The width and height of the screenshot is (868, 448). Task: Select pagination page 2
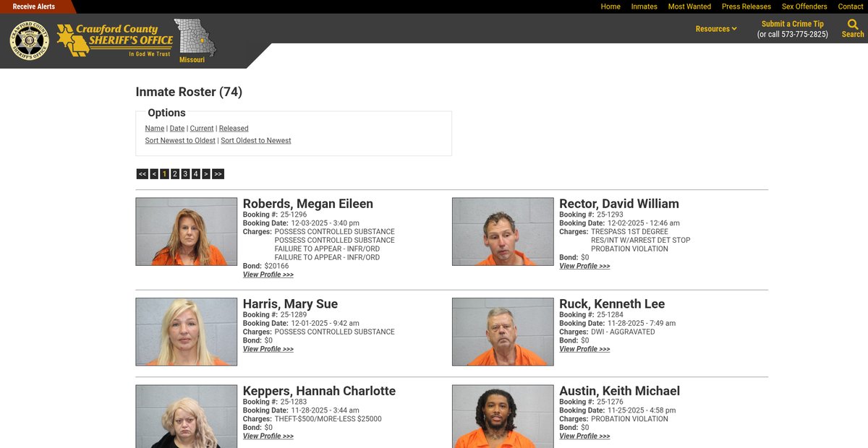click(x=175, y=174)
